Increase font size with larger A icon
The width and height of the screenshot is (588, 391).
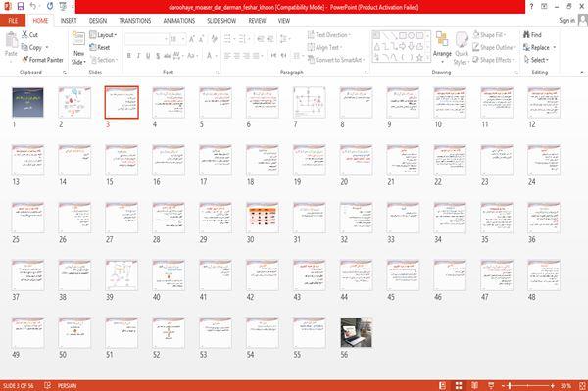pyautogui.click(x=192, y=39)
